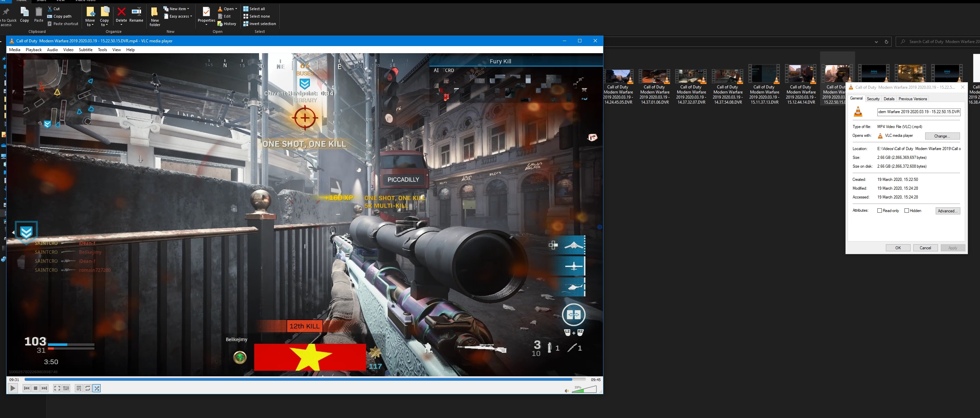The image size is (980, 418).
Task: Mute the VLC speaker icon
Action: (x=566, y=391)
